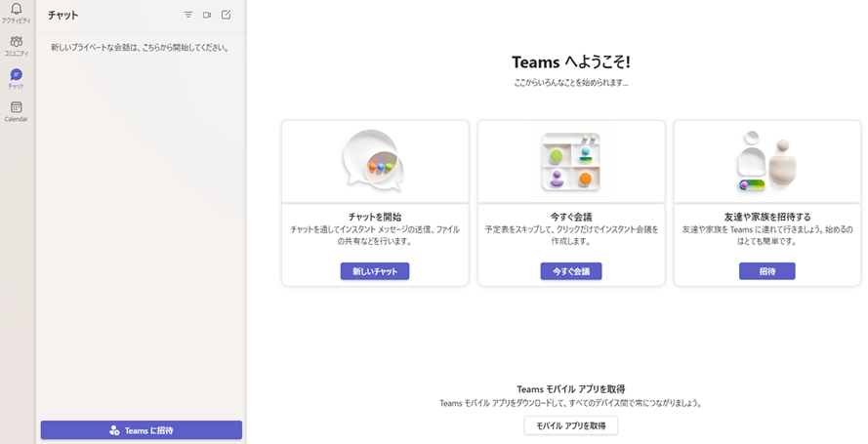868x444 pixels.
Task: Start a video meeting via camera icon
Action: click(207, 15)
